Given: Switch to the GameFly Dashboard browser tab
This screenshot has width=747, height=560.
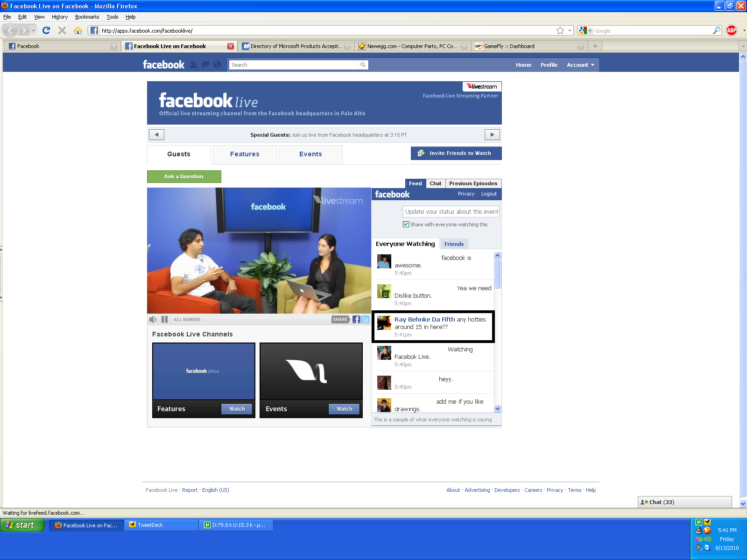Looking at the screenshot, I should point(529,46).
